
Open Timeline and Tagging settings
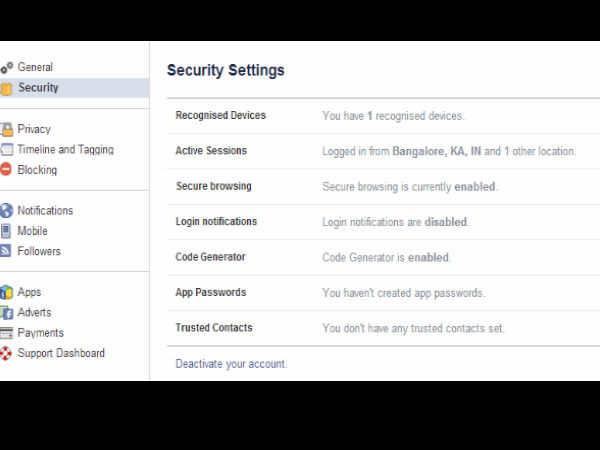(65, 150)
